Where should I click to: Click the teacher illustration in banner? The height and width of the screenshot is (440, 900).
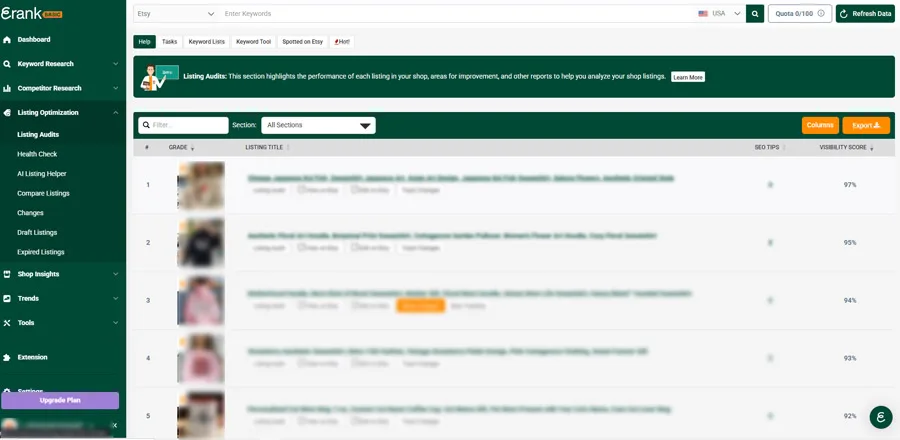pyautogui.click(x=159, y=77)
